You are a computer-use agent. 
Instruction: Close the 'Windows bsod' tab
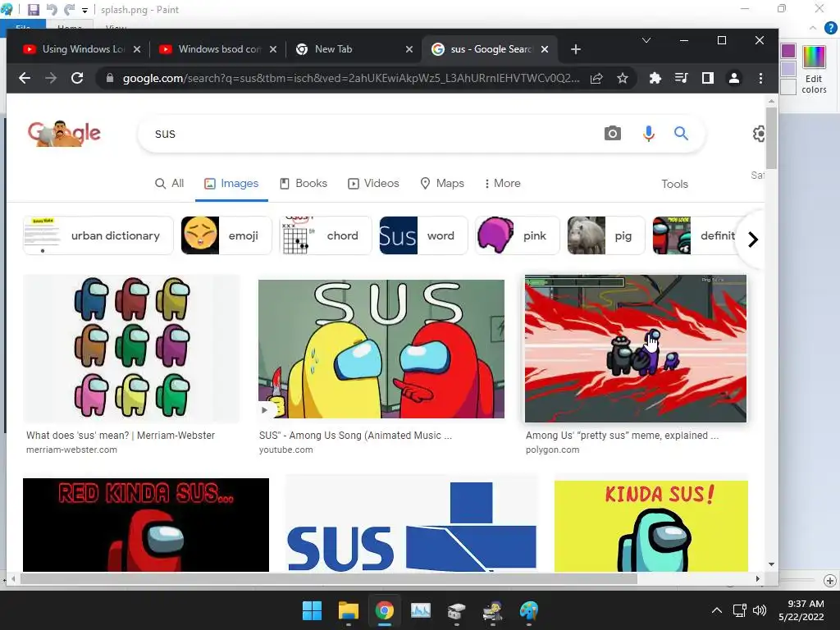[x=272, y=49]
